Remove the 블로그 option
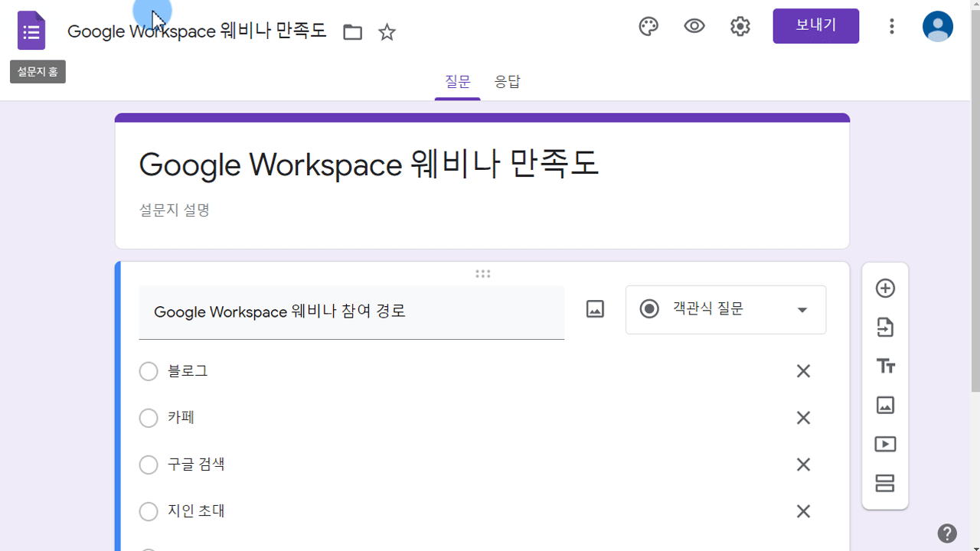The width and height of the screenshot is (980, 551). click(x=803, y=371)
